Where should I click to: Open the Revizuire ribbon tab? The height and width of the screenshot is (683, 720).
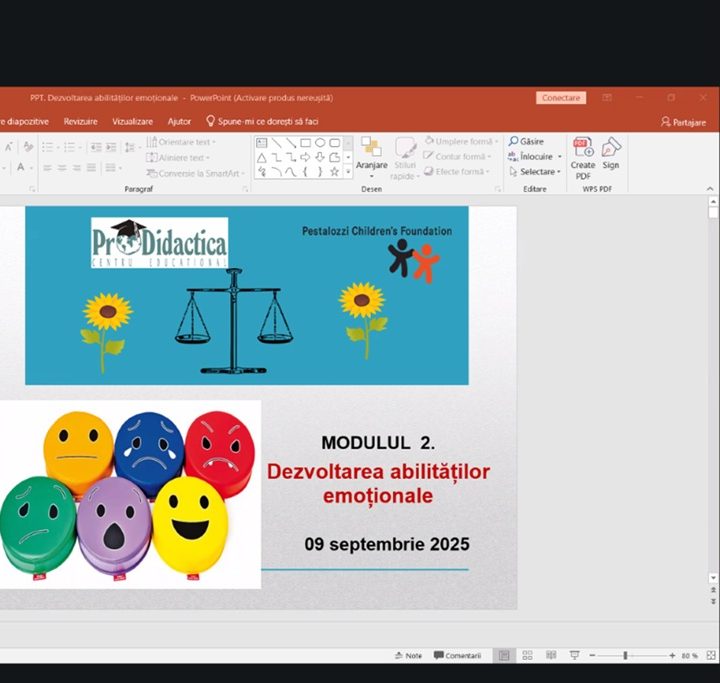[x=81, y=121]
